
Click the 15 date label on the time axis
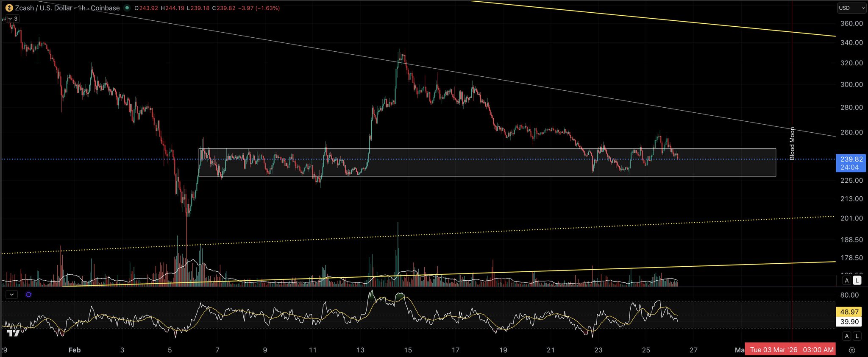click(x=408, y=350)
